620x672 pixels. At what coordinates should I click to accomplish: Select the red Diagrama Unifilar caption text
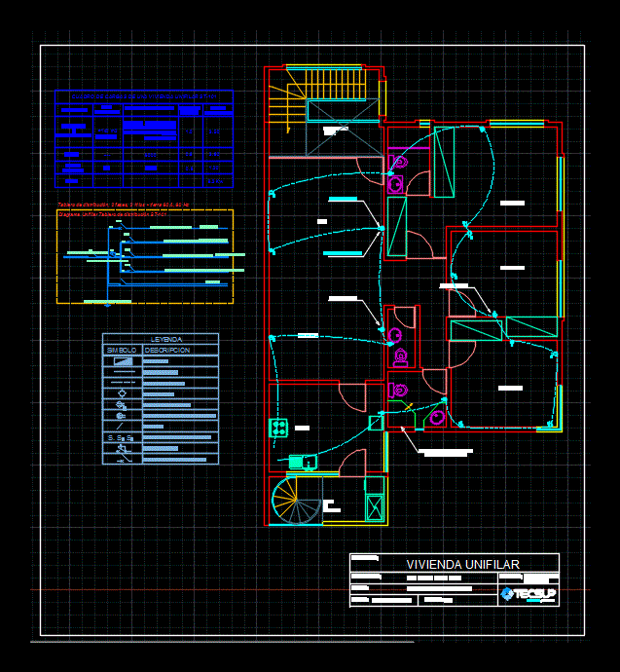[x=112, y=214]
